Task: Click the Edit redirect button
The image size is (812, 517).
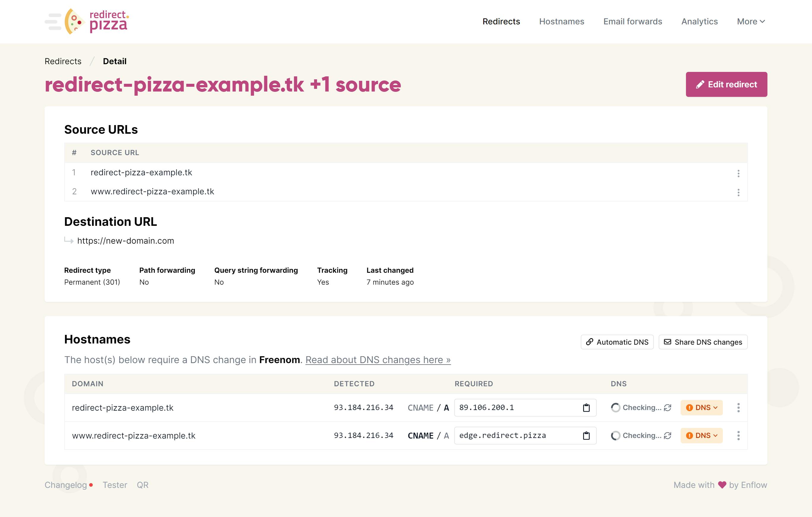Action: point(726,84)
